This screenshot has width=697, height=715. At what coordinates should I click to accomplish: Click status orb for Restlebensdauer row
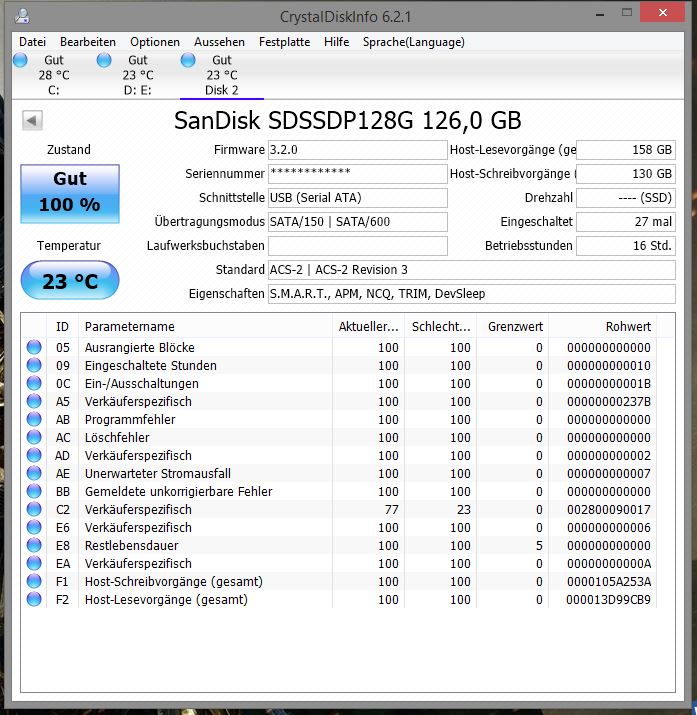34,545
